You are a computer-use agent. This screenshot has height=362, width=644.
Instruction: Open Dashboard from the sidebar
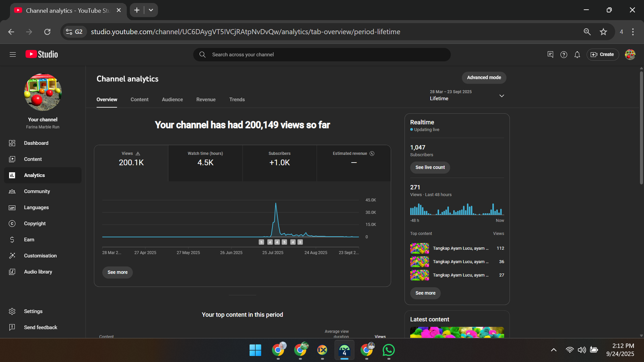coord(36,143)
